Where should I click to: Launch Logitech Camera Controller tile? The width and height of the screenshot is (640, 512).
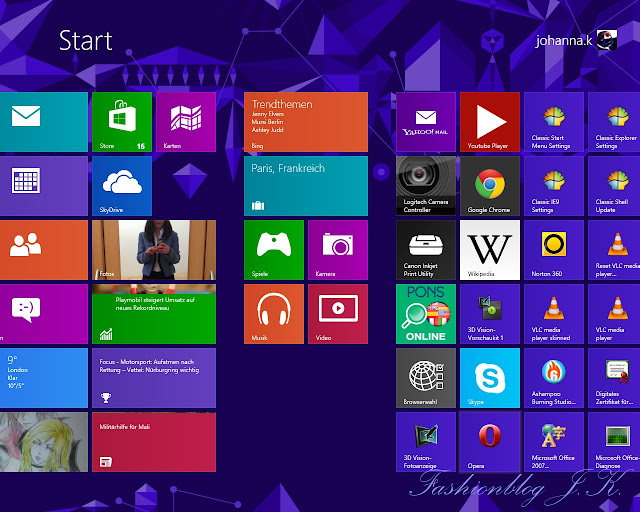point(426,186)
